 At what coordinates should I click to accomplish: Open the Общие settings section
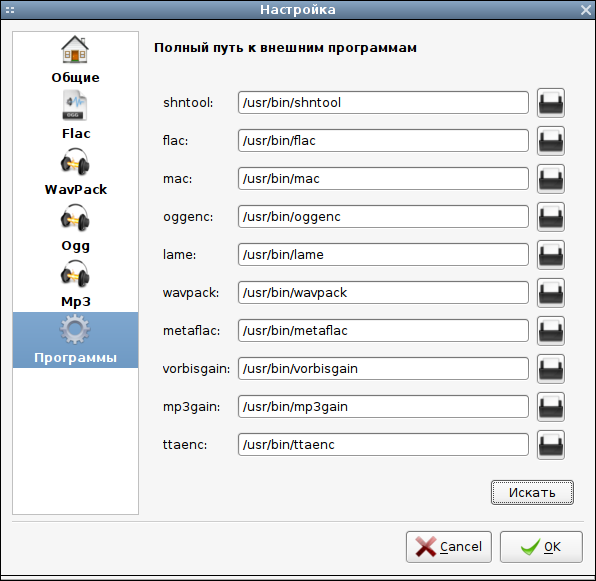[x=75, y=60]
